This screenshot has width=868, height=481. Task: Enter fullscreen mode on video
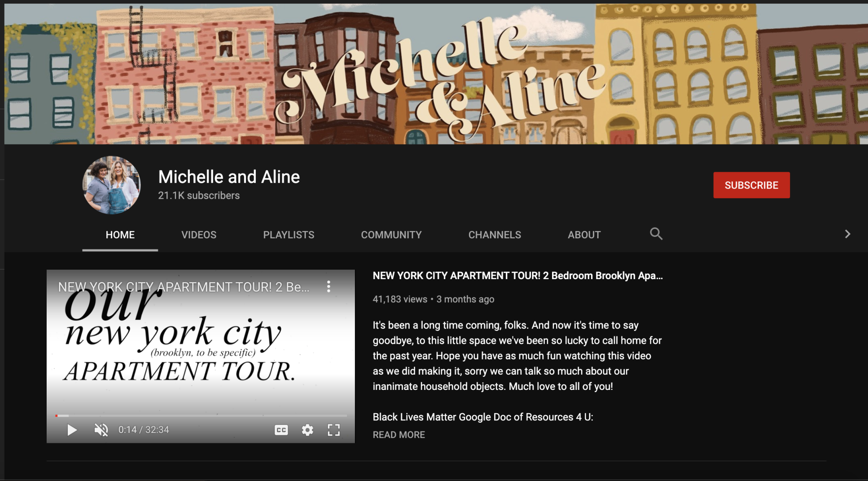tap(333, 430)
